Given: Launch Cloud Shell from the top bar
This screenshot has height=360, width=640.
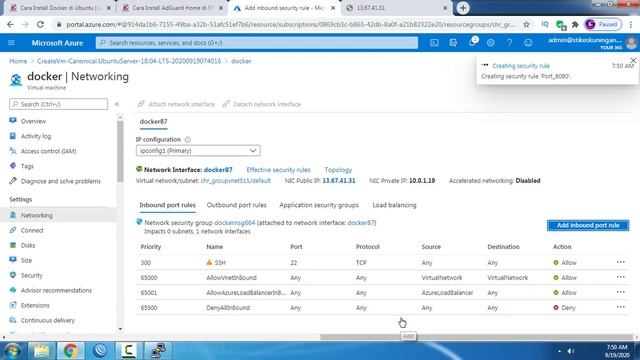Looking at the screenshot, I should point(434,43).
